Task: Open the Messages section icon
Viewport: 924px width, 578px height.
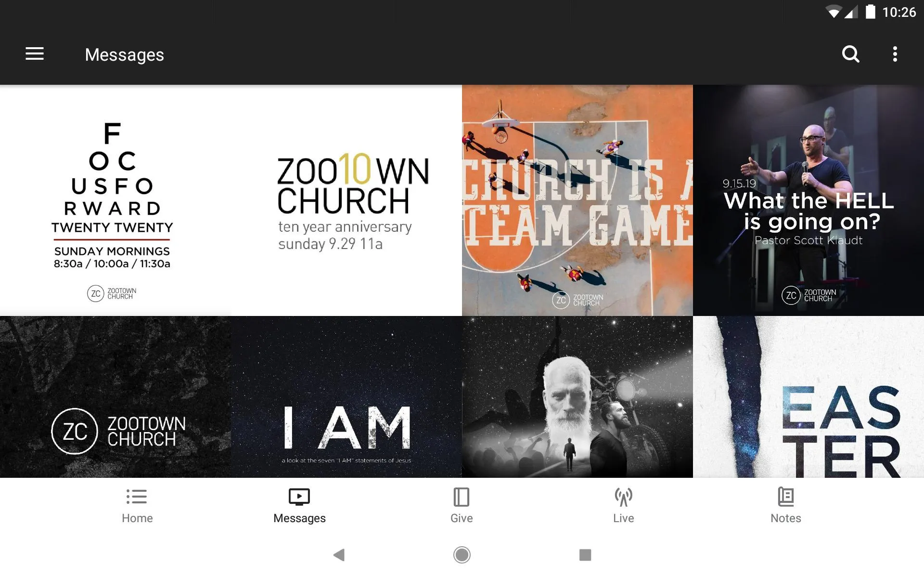Action: point(299,496)
